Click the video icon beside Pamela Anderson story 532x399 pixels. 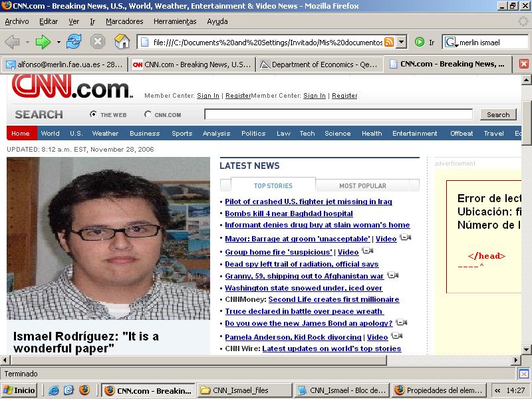coord(396,336)
